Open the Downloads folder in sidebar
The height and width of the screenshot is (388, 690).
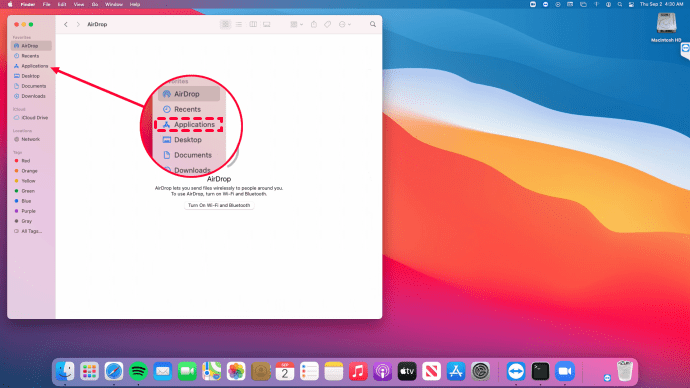31,96
